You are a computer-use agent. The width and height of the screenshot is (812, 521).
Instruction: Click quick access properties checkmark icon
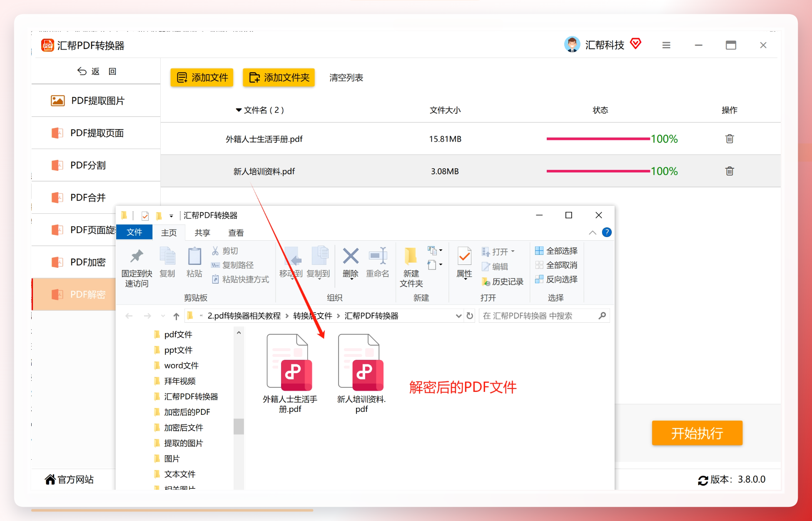click(145, 216)
